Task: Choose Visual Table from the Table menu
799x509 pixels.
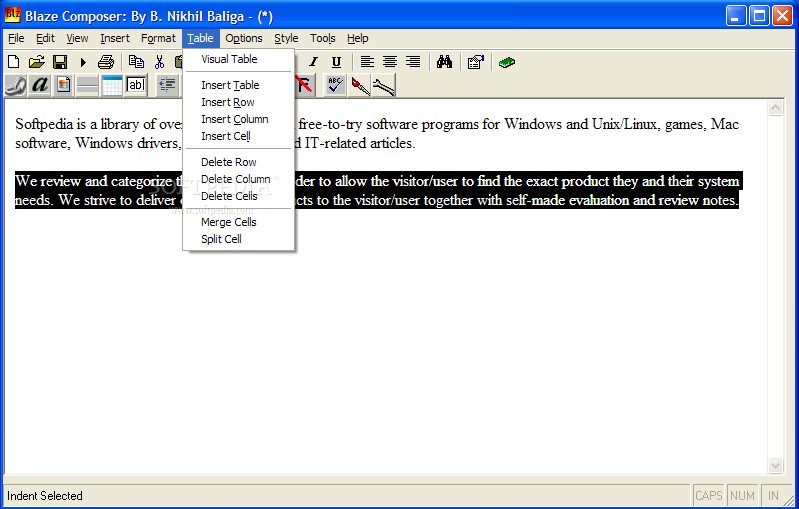Action: click(x=238, y=59)
